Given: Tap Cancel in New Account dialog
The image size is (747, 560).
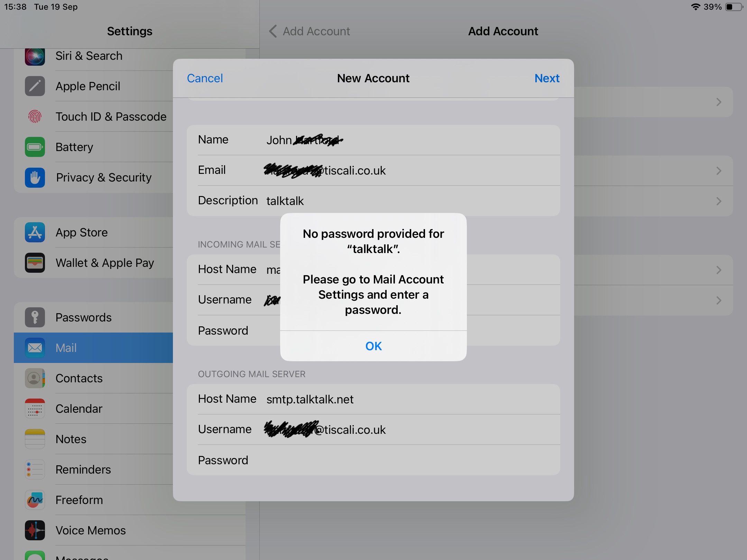Looking at the screenshot, I should [205, 78].
